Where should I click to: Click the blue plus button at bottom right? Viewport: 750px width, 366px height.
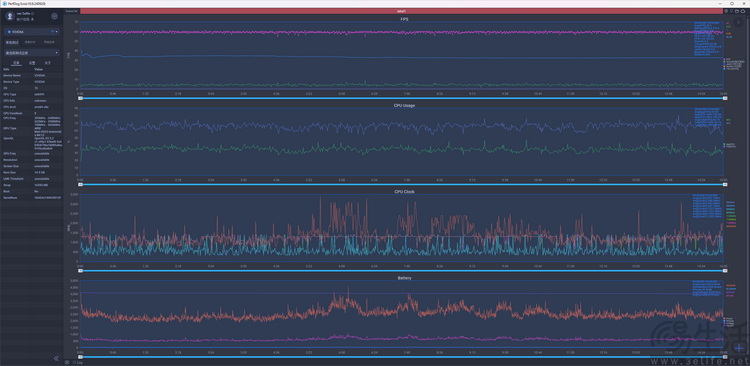pyautogui.click(x=740, y=348)
